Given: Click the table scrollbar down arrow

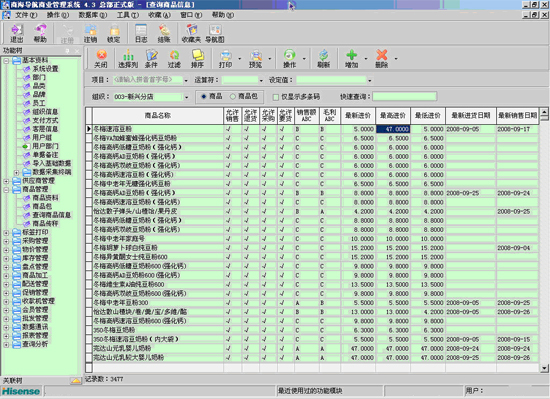Looking at the screenshot, I should click(x=544, y=368).
